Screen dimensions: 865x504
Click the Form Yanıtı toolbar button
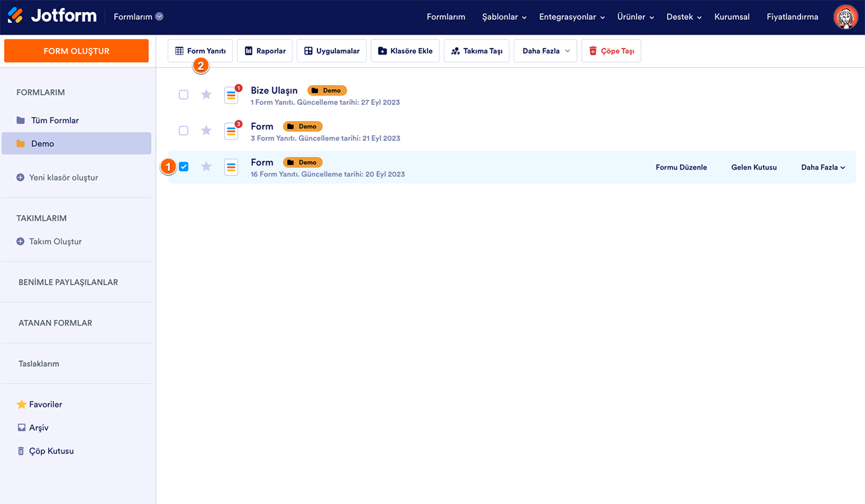[200, 51]
